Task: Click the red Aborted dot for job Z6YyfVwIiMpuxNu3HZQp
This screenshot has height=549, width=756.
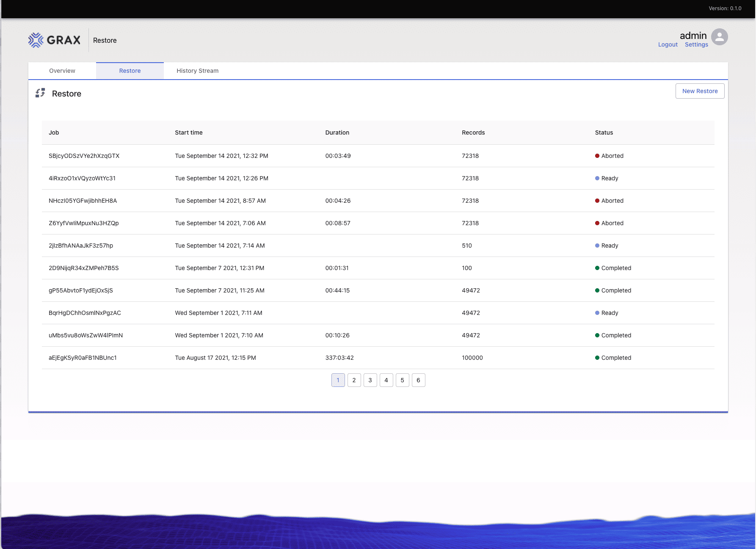Action: (598, 223)
